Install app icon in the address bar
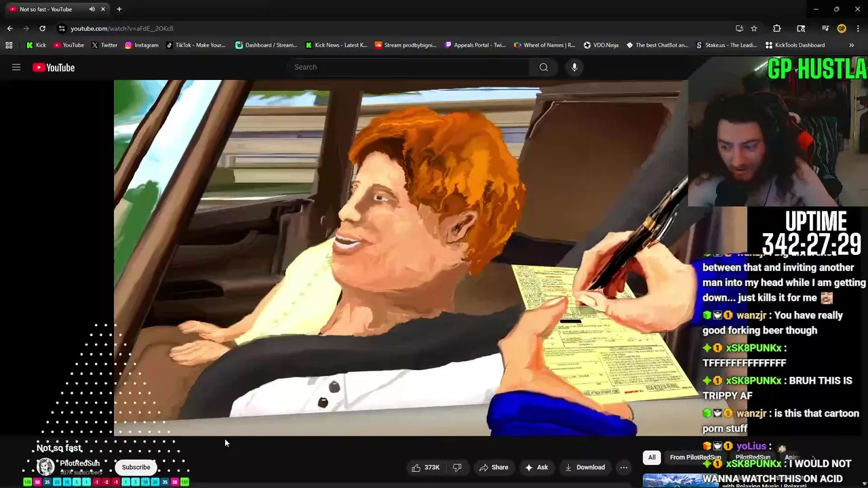868x488 pixels. click(739, 28)
